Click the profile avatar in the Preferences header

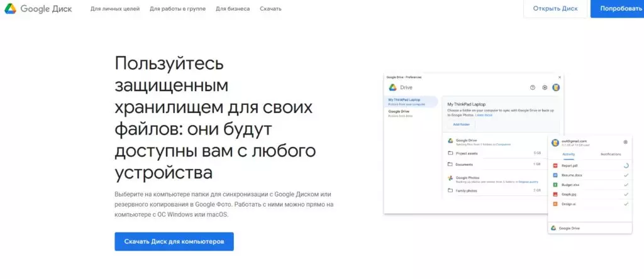click(556, 87)
